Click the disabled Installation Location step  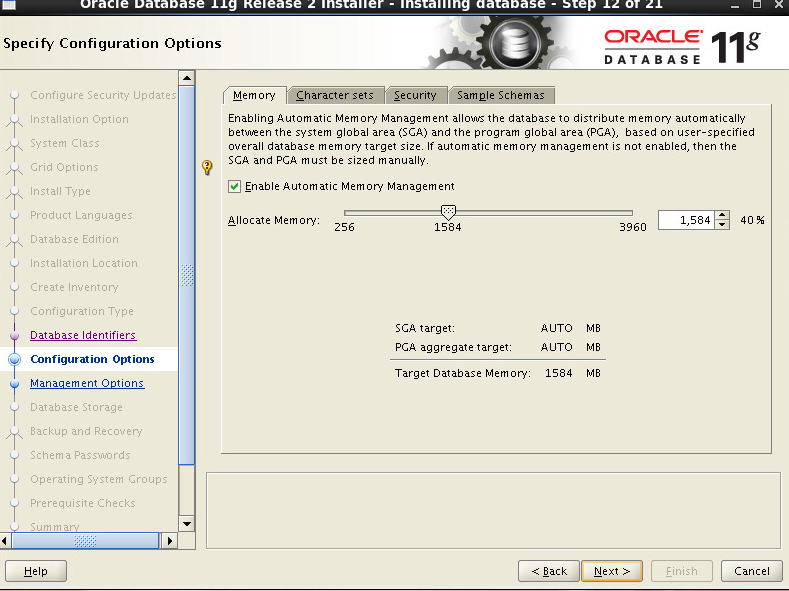coord(84,263)
